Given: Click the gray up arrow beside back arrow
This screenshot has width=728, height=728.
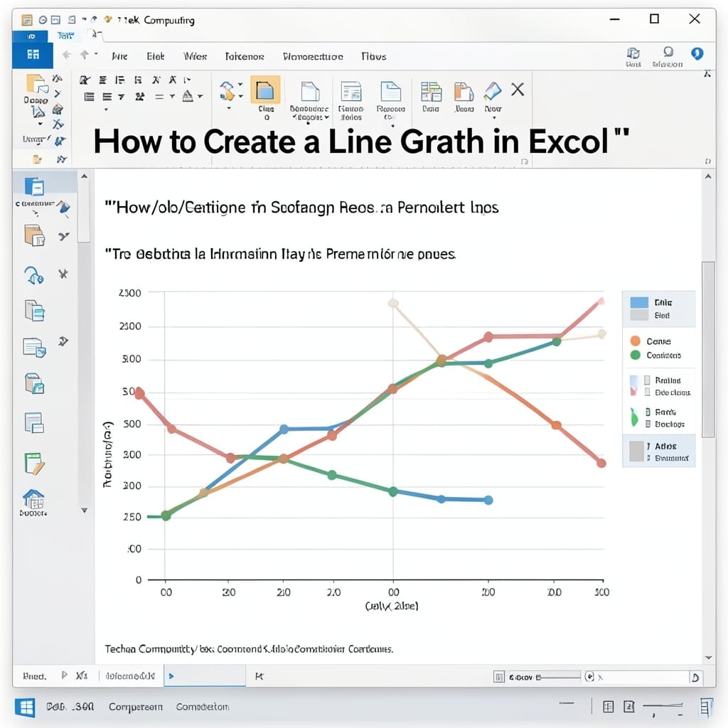Looking at the screenshot, I should point(85,55).
